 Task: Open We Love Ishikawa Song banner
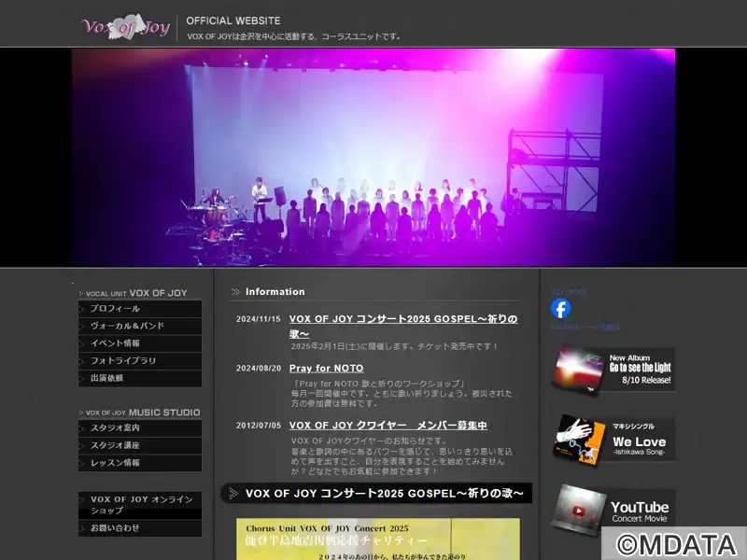tap(613, 440)
